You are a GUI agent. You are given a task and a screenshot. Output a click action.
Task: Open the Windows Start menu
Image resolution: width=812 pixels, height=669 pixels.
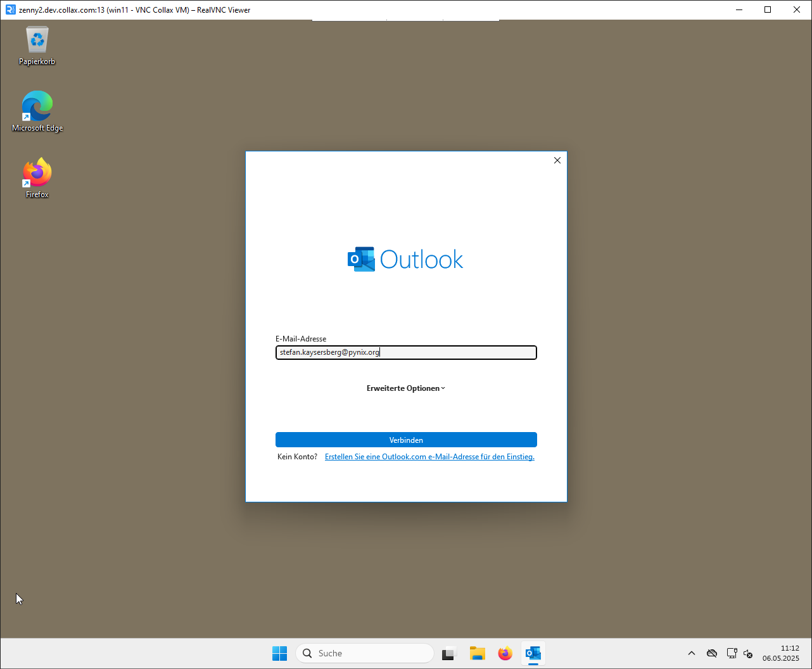point(279,653)
